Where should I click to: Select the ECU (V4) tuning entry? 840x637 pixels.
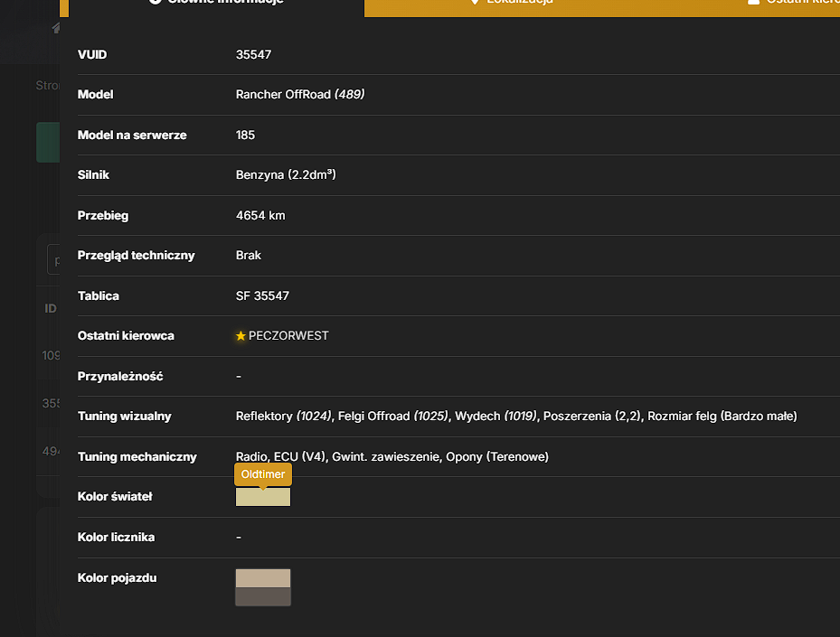pyautogui.click(x=299, y=456)
